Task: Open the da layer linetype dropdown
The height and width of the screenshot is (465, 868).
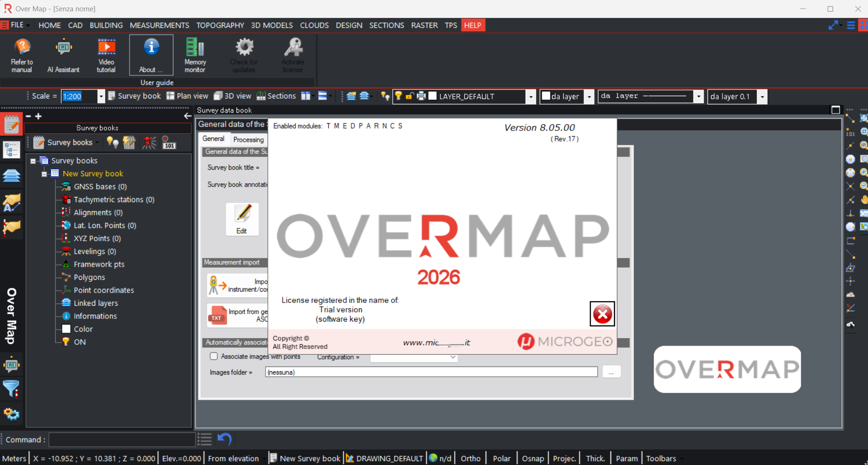Action: [x=699, y=96]
